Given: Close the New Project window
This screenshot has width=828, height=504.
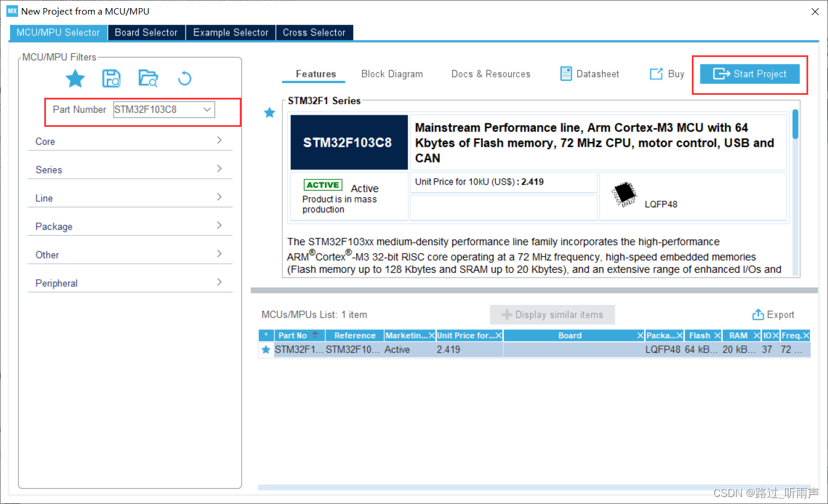Looking at the screenshot, I should coord(815,12).
